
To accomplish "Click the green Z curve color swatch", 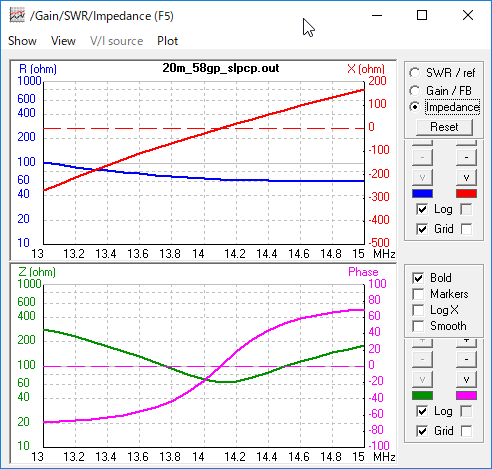I will tap(422, 396).
